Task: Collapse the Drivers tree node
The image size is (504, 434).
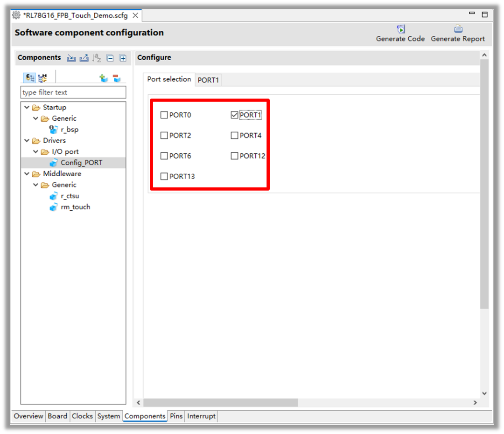Action: tap(27, 141)
